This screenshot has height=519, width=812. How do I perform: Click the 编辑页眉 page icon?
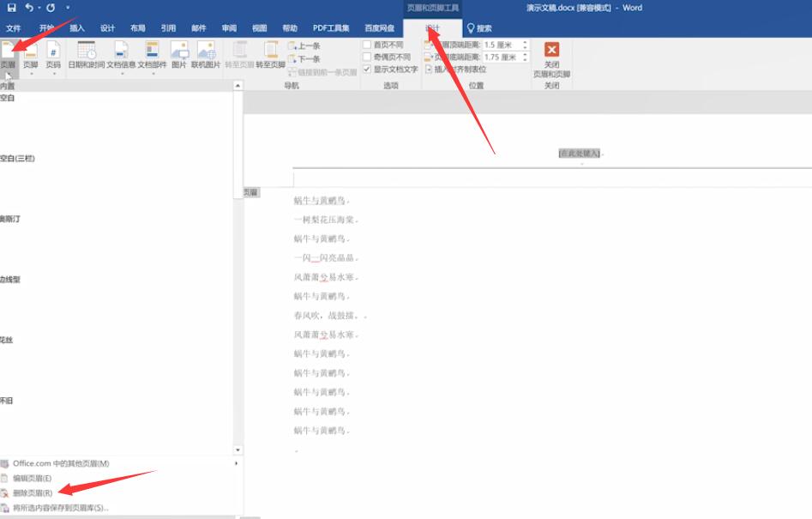[x=4, y=478]
